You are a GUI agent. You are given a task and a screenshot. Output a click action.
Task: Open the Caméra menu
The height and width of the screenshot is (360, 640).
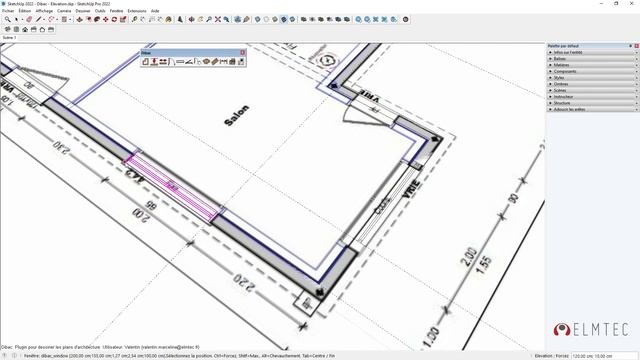pyautogui.click(x=64, y=11)
